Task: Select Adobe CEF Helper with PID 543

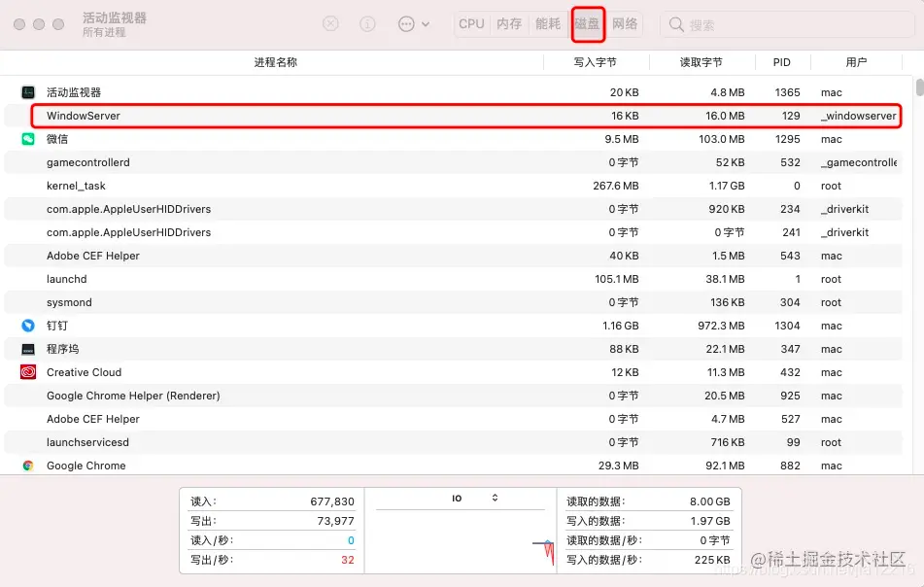Action: coord(453,256)
